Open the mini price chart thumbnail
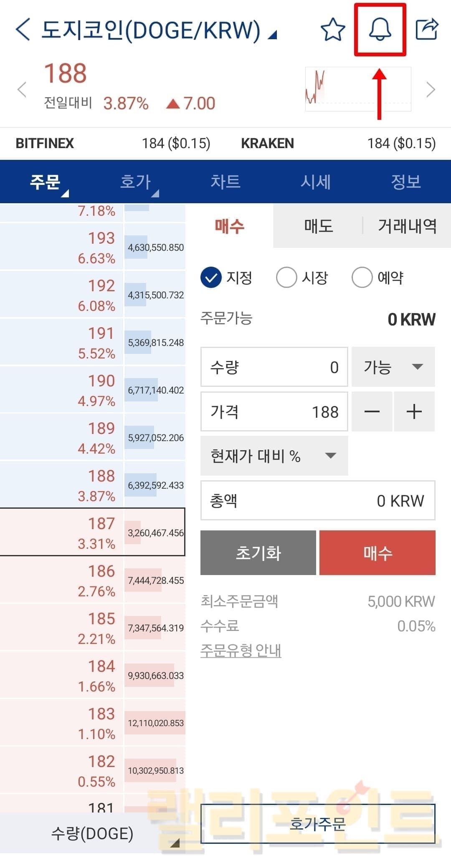451x868 pixels. (x=358, y=89)
